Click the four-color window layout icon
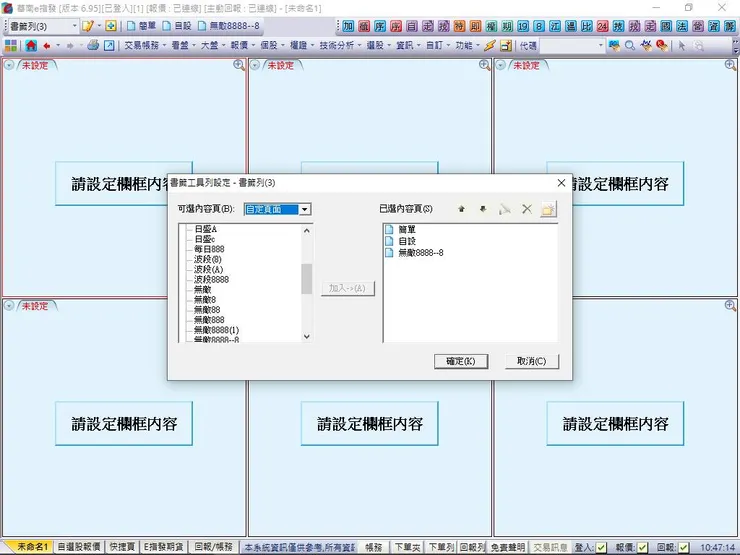The image size is (740, 555). [10, 46]
